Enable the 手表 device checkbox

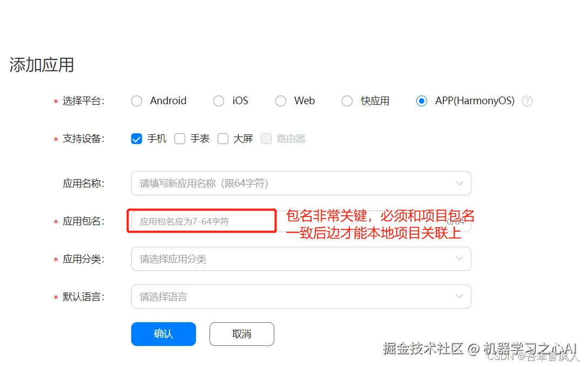click(x=180, y=139)
